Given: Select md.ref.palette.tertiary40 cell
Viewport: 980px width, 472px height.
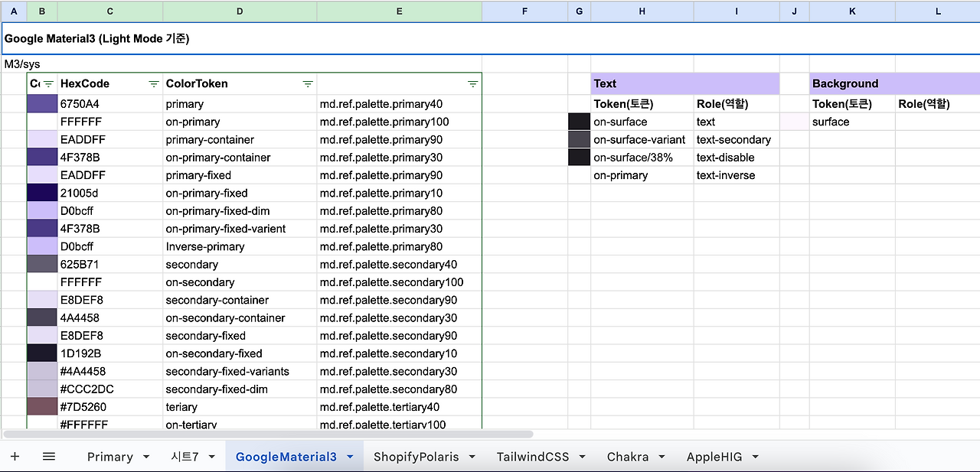Looking at the screenshot, I should coord(400,407).
